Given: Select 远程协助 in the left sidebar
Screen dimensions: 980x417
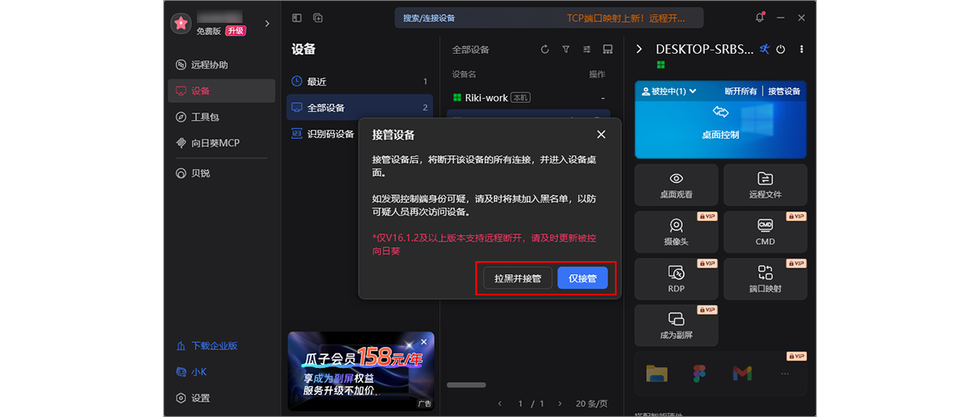Looking at the screenshot, I should 209,65.
